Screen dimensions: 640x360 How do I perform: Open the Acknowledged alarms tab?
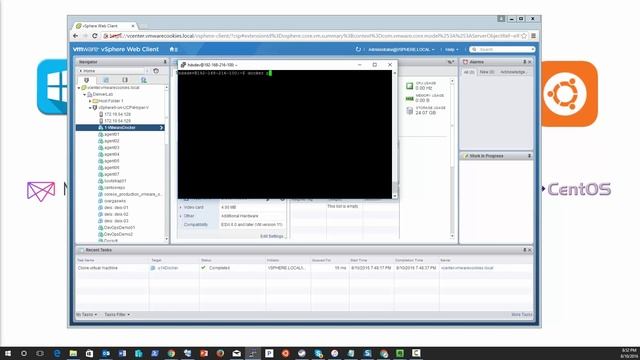pyautogui.click(x=514, y=72)
